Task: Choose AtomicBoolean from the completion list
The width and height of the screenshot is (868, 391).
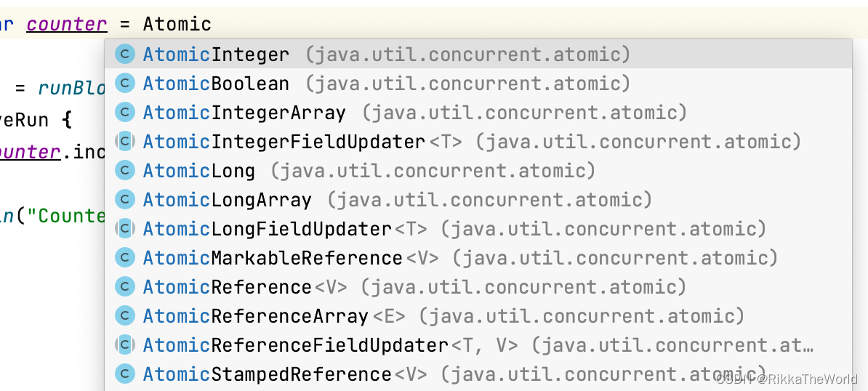Action: [x=216, y=84]
